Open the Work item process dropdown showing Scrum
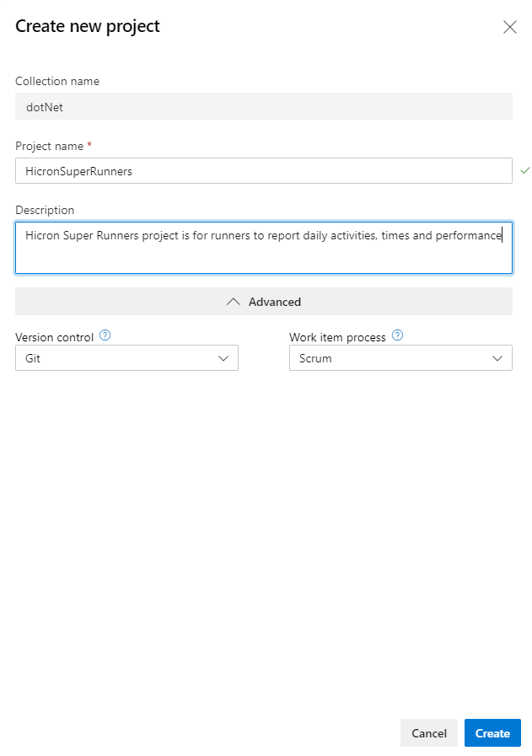Image resolution: width=532 pixels, height=756 pixels. pyautogui.click(x=400, y=357)
